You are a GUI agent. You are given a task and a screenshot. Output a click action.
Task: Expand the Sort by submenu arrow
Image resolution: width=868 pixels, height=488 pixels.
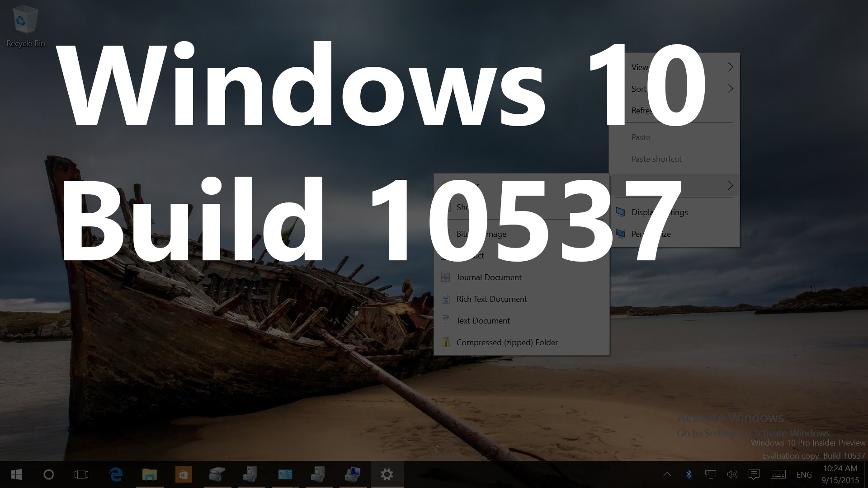tap(730, 89)
